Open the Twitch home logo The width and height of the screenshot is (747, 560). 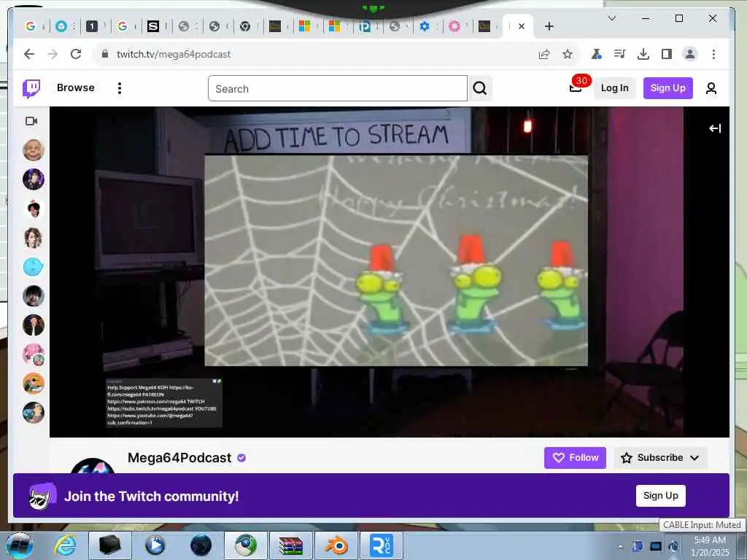[x=31, y=88]
